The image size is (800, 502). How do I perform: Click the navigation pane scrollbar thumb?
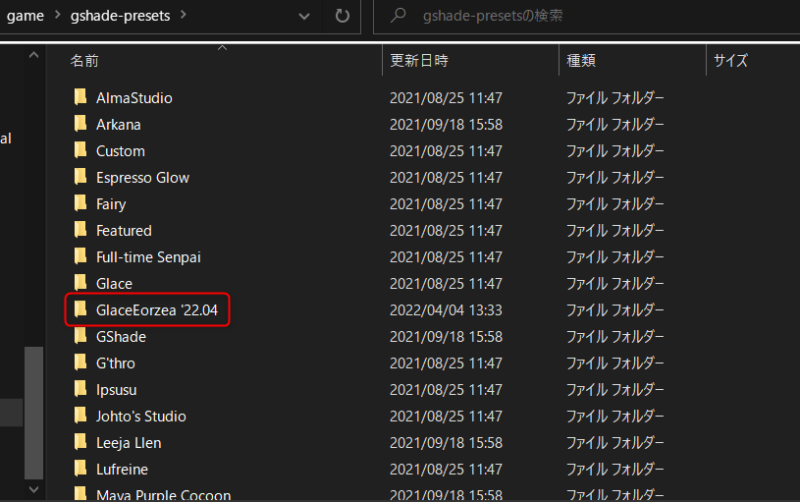[34, 413]
